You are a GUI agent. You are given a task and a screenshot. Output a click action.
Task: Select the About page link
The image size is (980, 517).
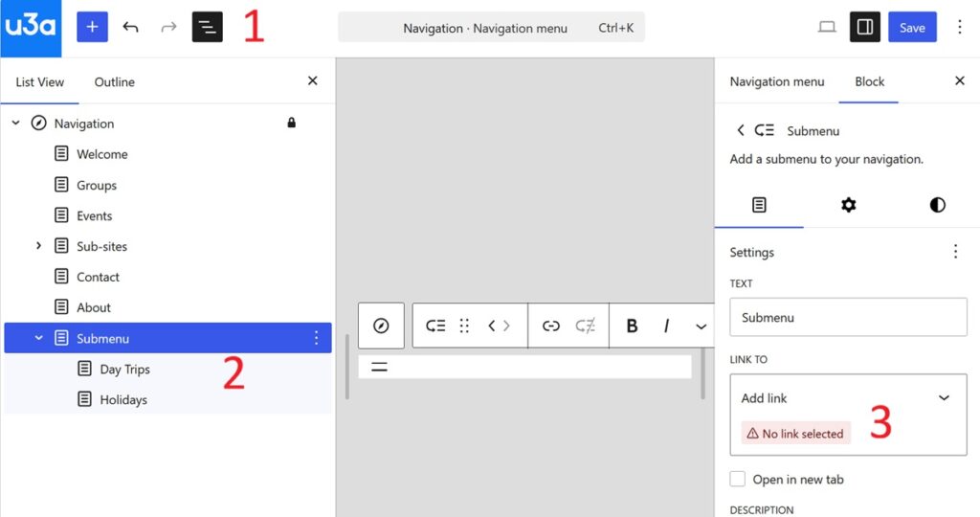pyautogui.click(x=94, y=307)
